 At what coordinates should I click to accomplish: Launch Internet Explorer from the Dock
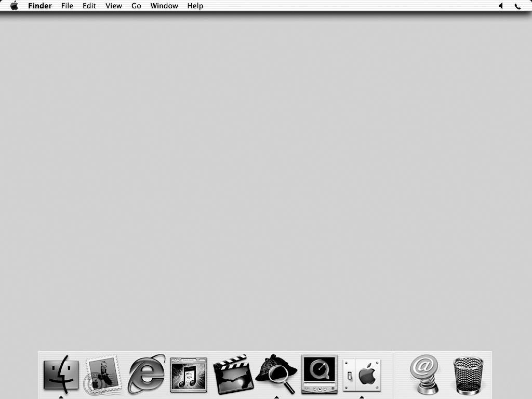[146, 374]
